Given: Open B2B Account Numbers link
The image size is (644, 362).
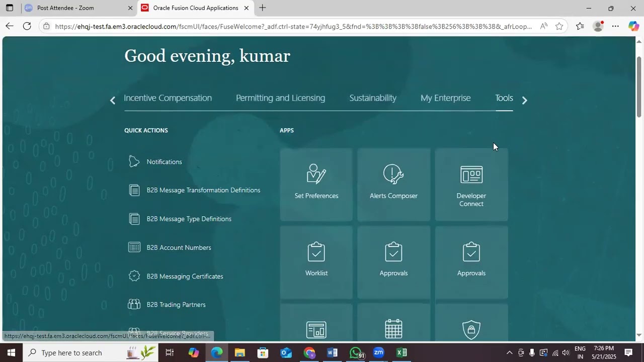Looking at the screenshot, I should 179,247.
